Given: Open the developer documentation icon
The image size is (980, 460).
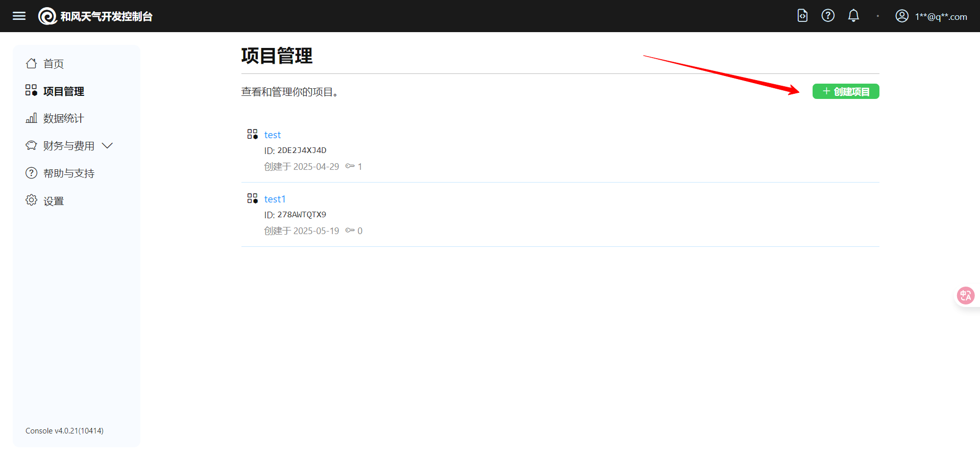Looking at the screenshot, I should 802,16.
